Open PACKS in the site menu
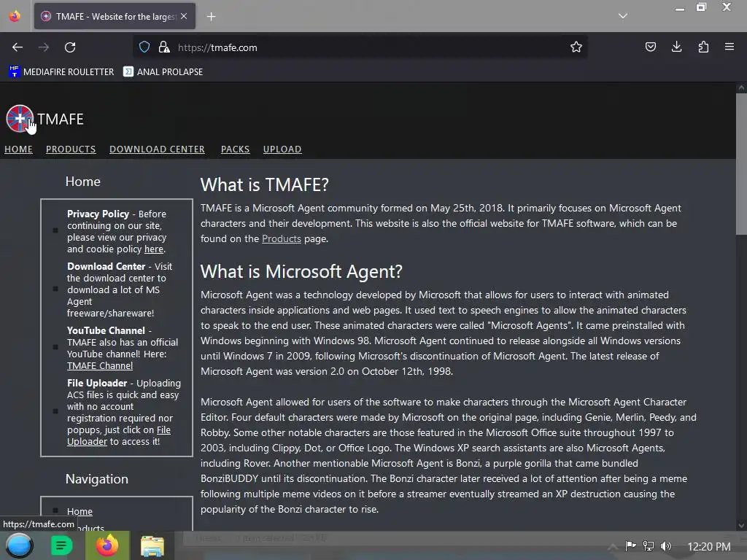The height and width of the screenshot is (560, 747). [x=236, y=149]
